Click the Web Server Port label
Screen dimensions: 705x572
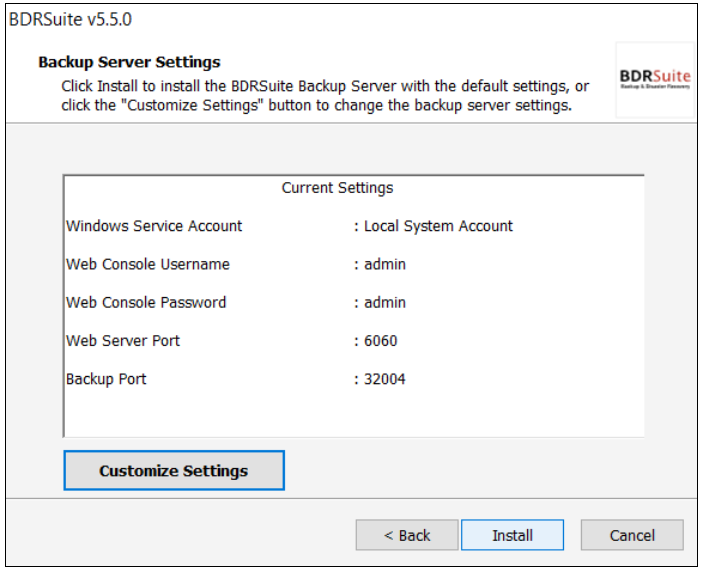coord(123,340)
